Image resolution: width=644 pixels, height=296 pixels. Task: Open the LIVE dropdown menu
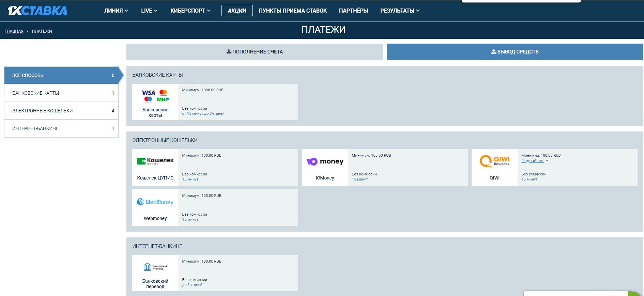(149, 11)
